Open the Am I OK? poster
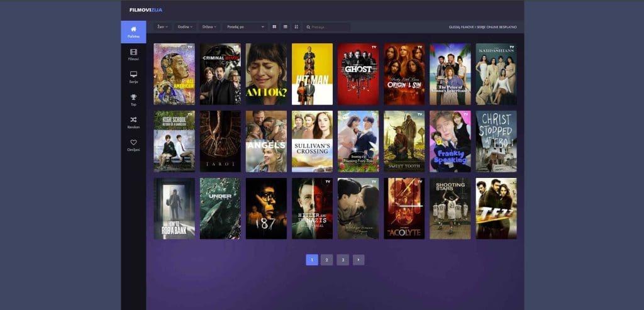Viewport: 644px width, 310px height. 267,74
